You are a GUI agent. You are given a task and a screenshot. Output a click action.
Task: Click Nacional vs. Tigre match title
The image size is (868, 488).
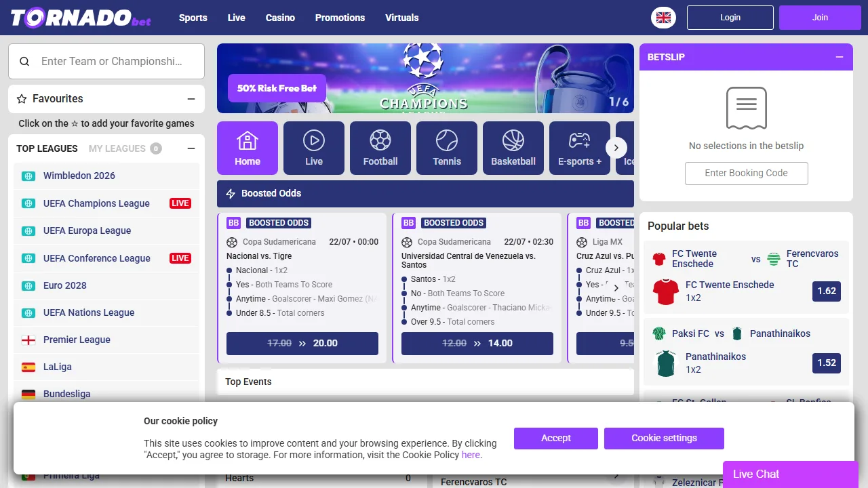click(259, 256)
